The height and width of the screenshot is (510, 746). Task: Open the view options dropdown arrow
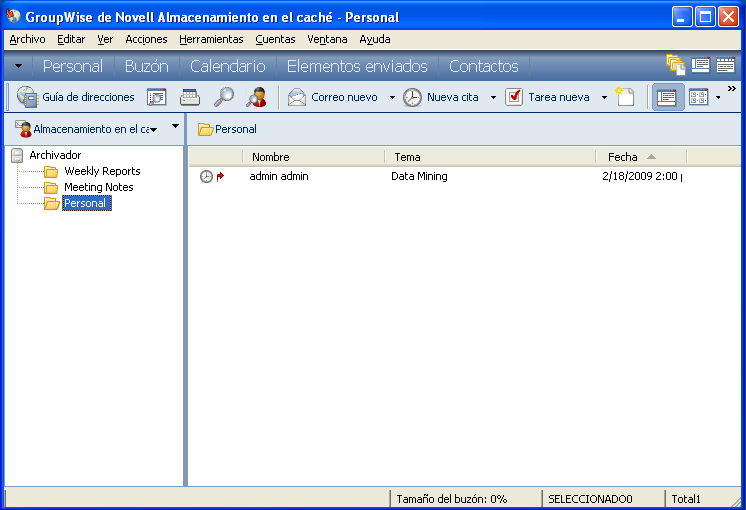point(718,98)
